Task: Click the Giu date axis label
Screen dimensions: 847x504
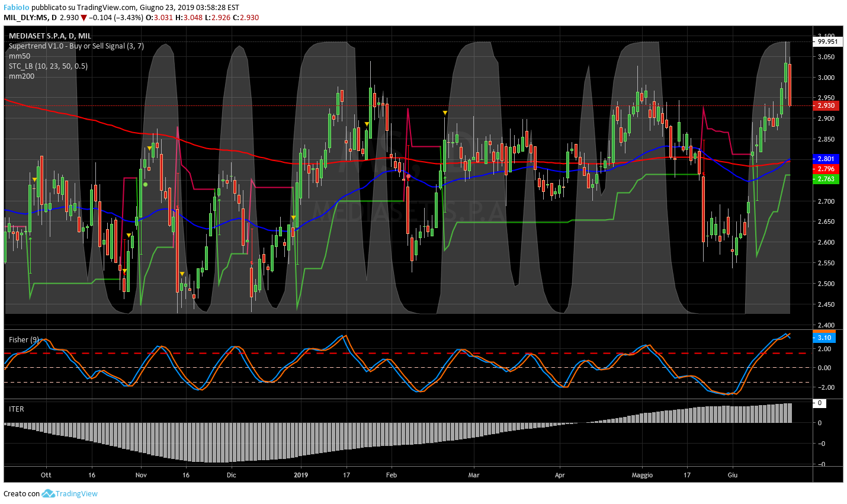Action: (733, 475)
